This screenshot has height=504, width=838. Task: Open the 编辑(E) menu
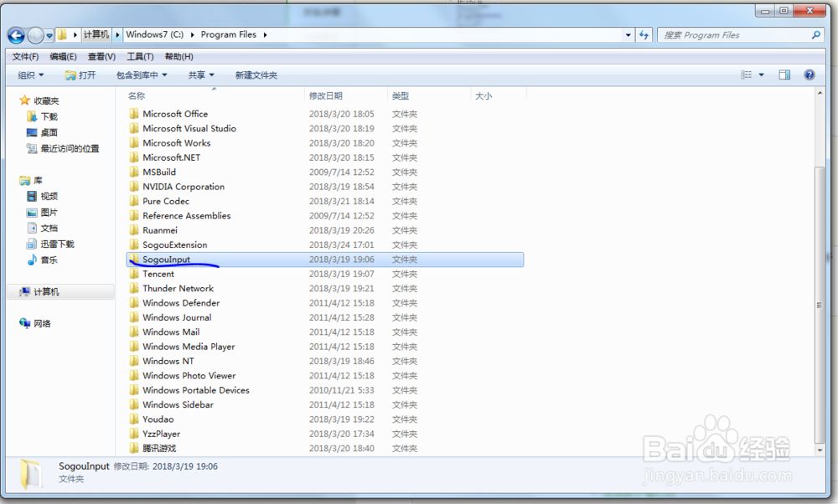pos(63,57)
